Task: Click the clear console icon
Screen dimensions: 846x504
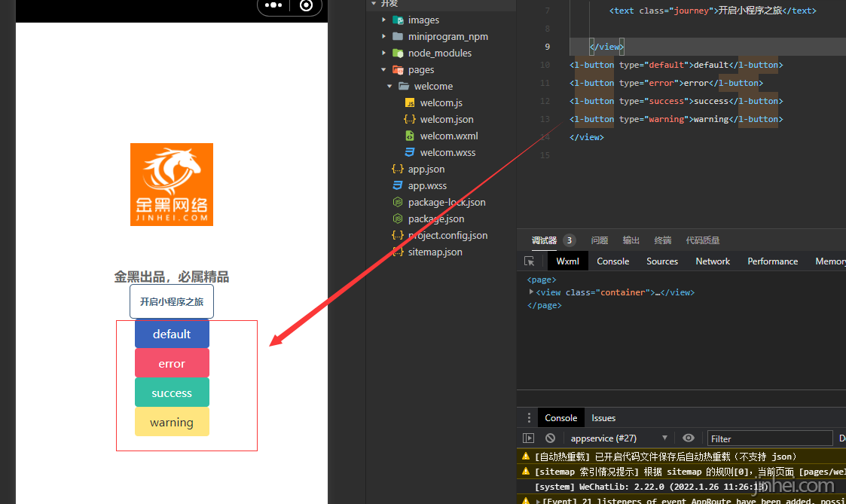Action: click(551, 438)
